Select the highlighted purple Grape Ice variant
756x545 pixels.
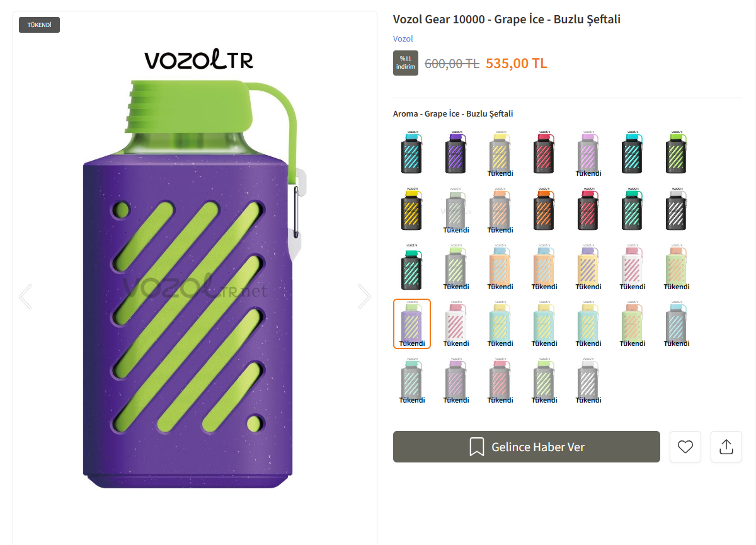point(412,324)
